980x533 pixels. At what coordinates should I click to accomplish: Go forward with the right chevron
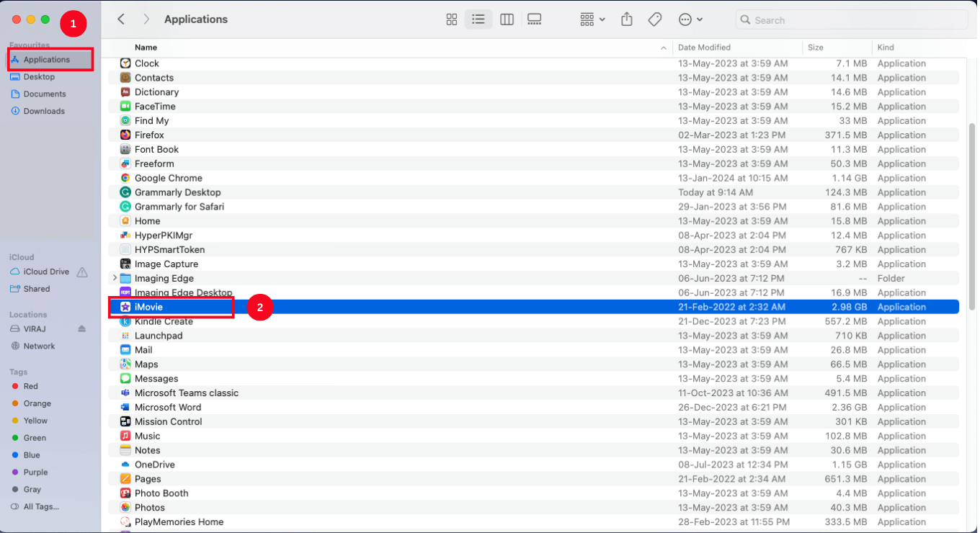pos(146,19)
